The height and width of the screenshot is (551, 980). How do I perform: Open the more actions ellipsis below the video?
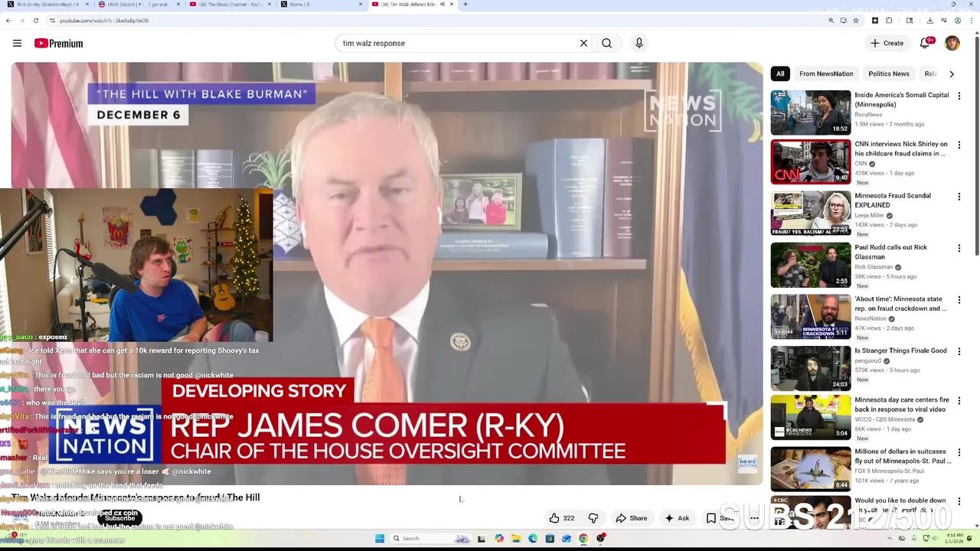tap(754, 518)
